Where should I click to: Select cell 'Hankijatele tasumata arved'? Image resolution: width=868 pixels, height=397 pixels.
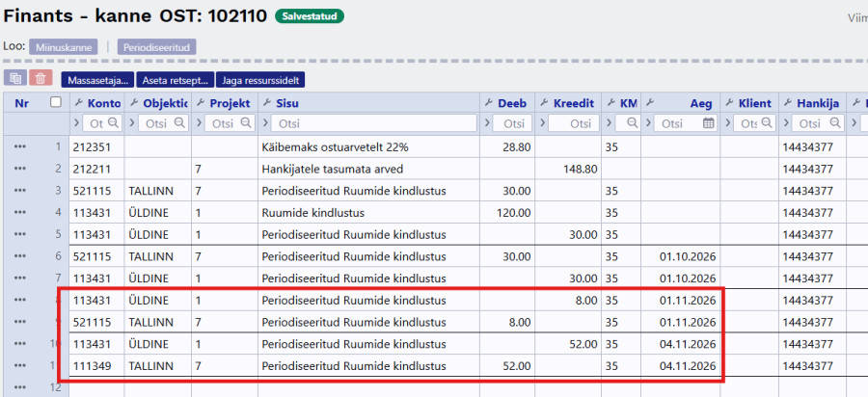[x=368, y=169]
